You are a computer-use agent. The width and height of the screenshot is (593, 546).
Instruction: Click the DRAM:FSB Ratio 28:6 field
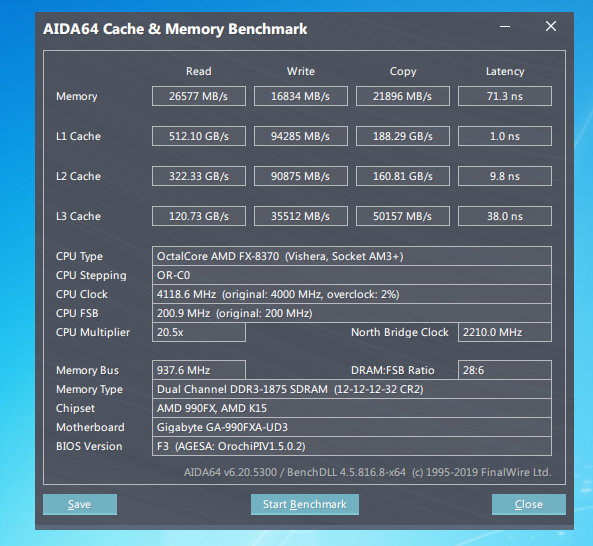point(505,370)
